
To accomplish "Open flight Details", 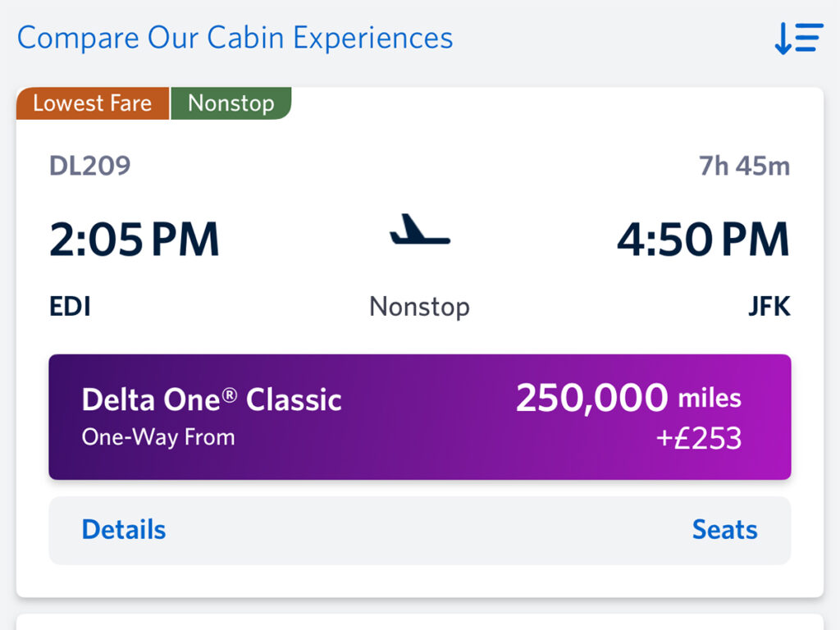I will 123,530.
